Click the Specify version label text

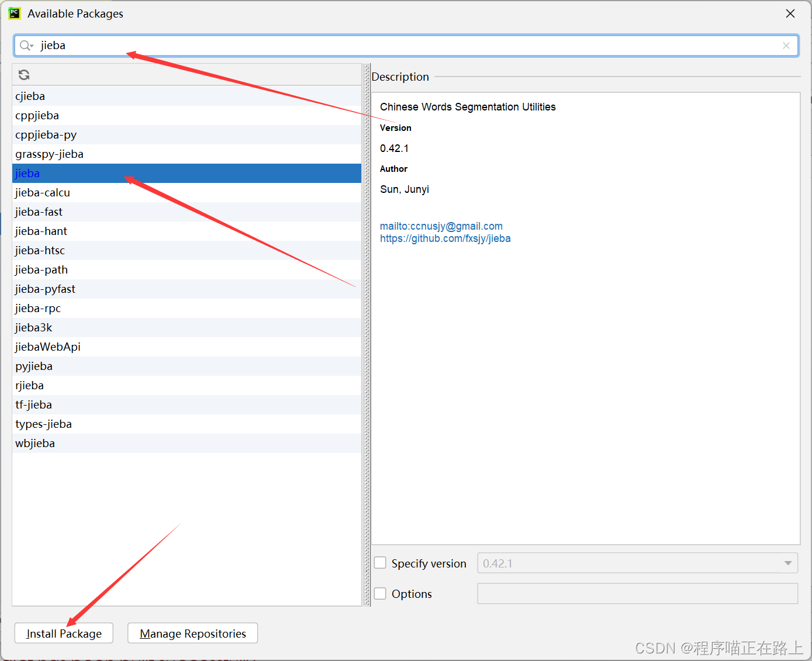click(429, 563)
